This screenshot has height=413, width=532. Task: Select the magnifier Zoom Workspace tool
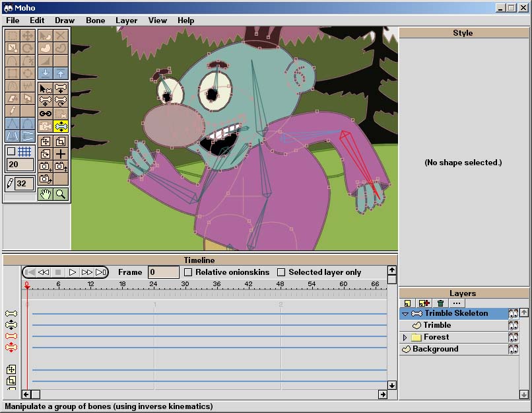tap(61, 194)
